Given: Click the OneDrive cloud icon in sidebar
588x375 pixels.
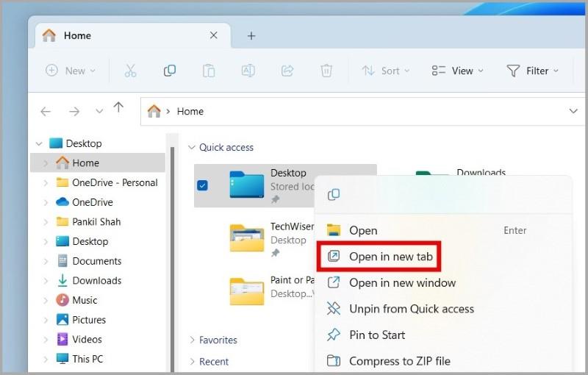Looking at the screenshot, I should click(x=62, y=202).
